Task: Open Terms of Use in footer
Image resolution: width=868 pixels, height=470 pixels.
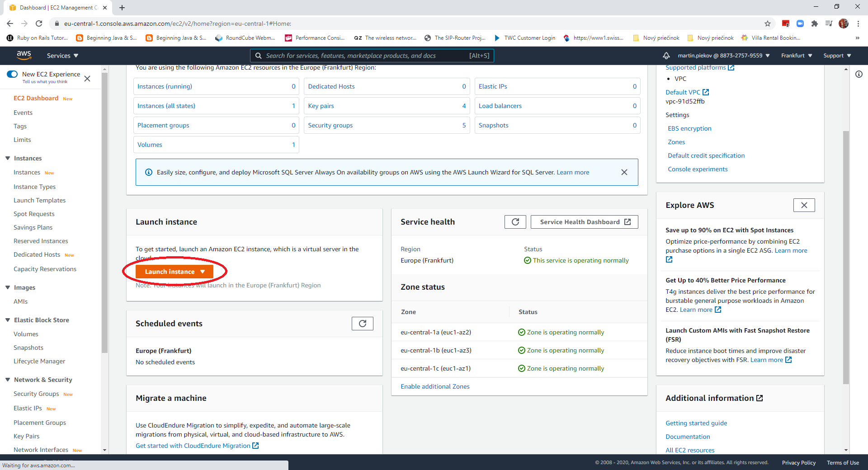Action: (x=843, y=463)
